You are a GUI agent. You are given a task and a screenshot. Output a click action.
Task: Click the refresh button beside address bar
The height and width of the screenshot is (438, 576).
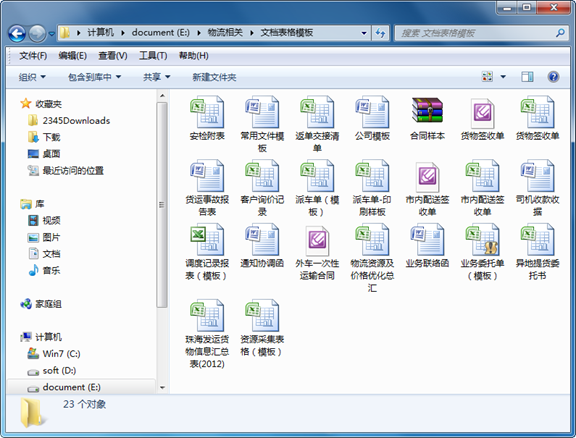tap(380, 33)
